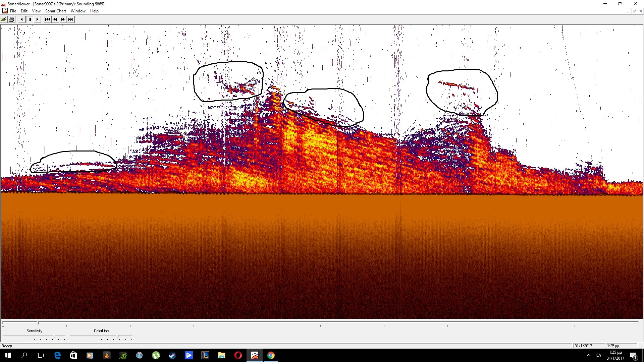
Task: Toggle the pause button in toolbar
Action: [30, 19]
